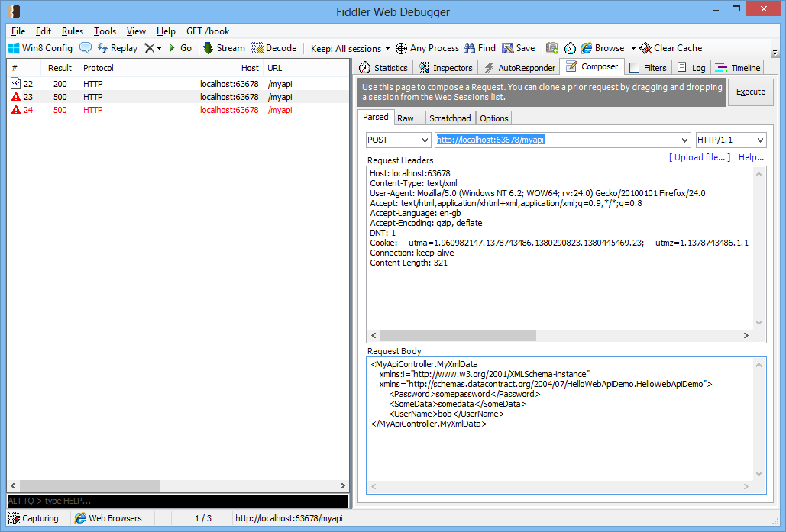Replay the selected session
This screenshot has height=532, width=786.
118,48
